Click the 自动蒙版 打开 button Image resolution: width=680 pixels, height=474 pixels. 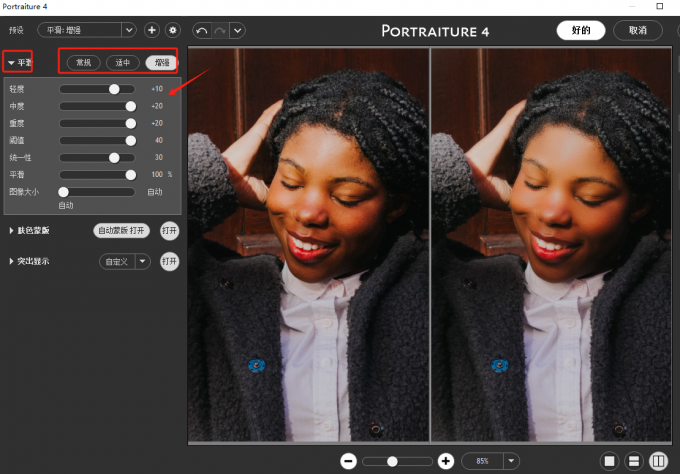[x=121, y=231]
